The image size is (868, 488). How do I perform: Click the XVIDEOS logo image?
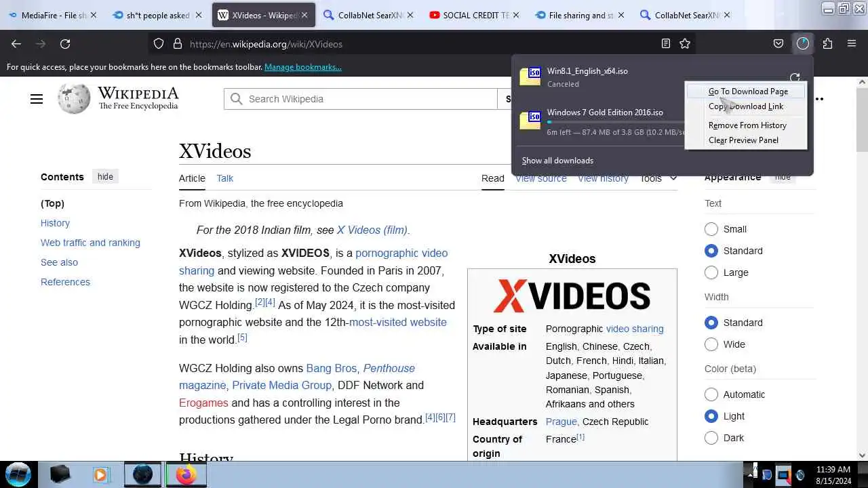point(572,296)
